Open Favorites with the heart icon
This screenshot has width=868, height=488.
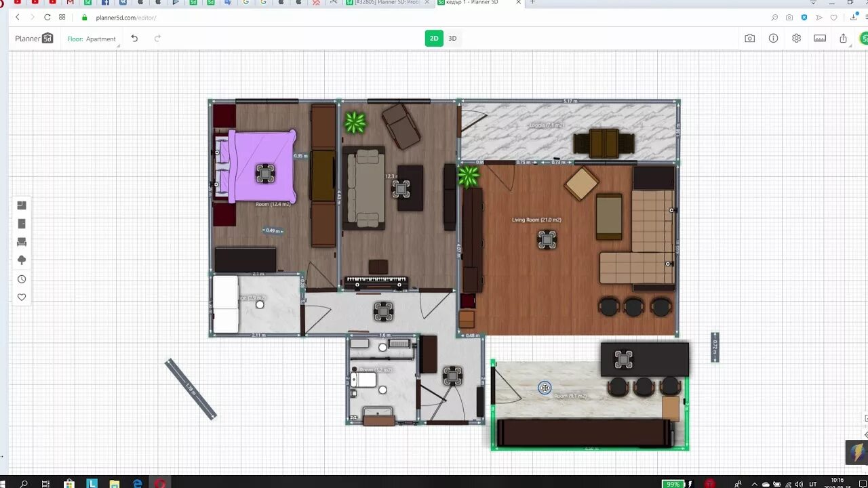pyautogui.click(x=21, y=297)
